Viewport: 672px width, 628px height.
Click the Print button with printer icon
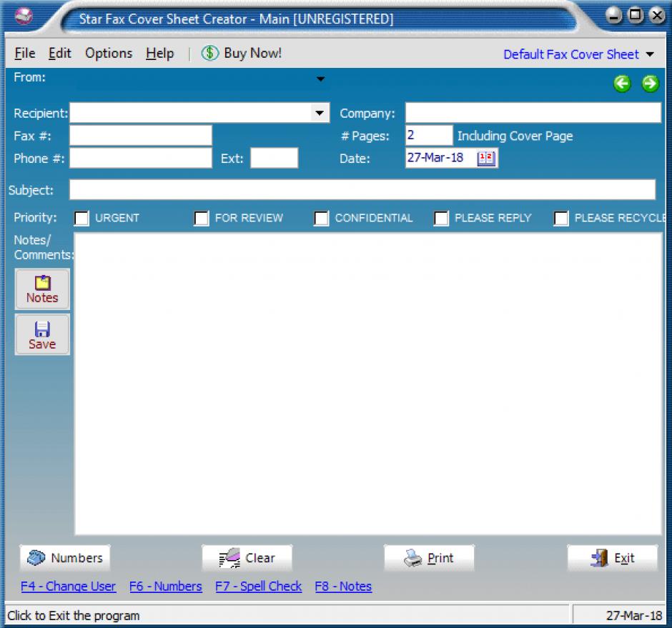coord(429,558)
